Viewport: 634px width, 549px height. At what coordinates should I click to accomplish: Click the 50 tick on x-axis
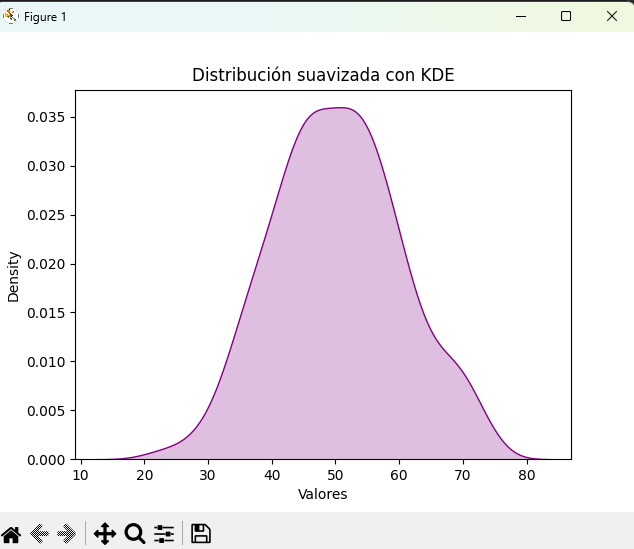pyautogui.click(x=335, y=475)
